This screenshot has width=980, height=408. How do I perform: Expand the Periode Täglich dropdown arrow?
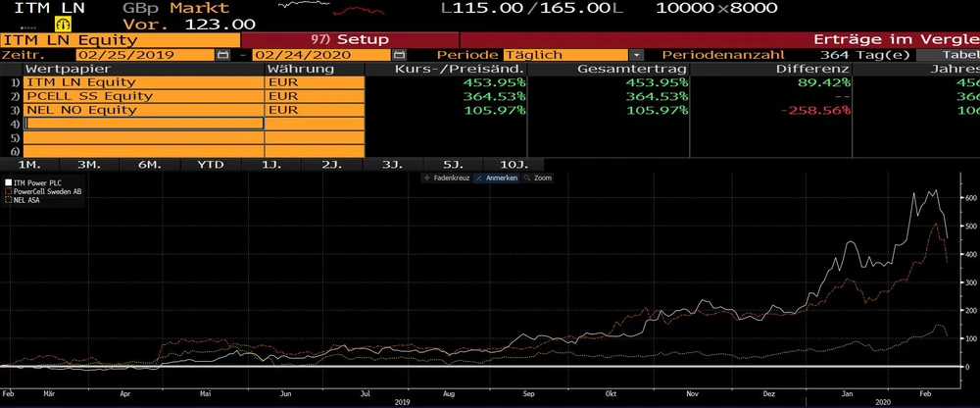(638, 56)
